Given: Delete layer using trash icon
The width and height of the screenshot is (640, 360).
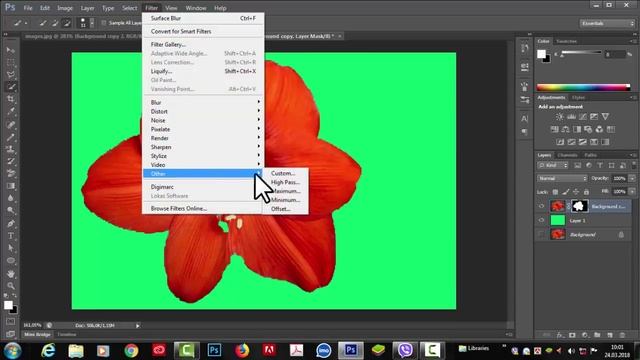Looking at the screenshot, I should click(x=622, y=335).
